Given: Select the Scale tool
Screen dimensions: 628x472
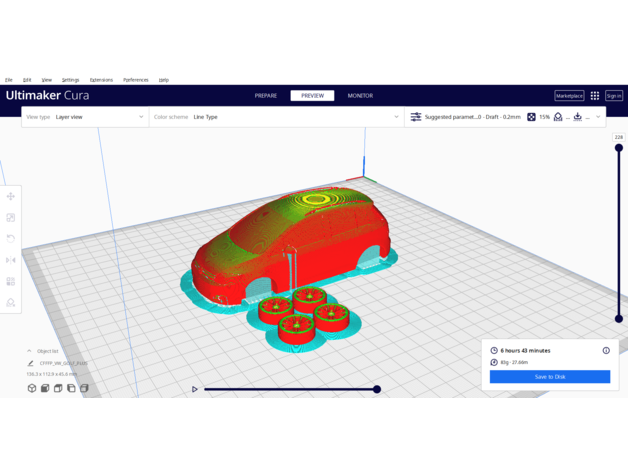Looking at the screenshot, I should tap(11, 217).
